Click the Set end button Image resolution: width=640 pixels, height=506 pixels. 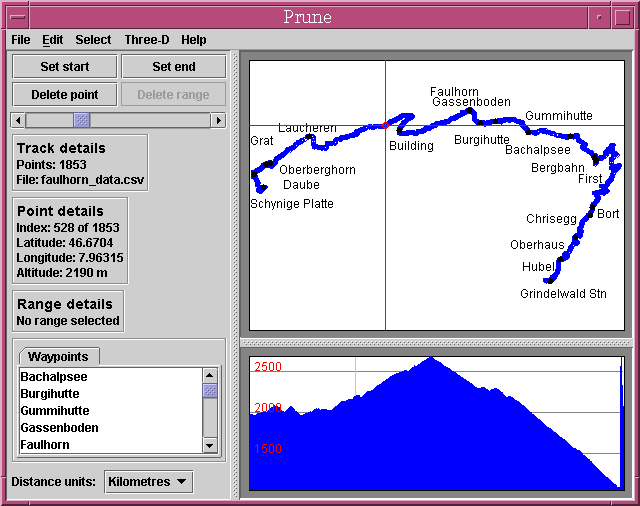[x=174, y=67]
